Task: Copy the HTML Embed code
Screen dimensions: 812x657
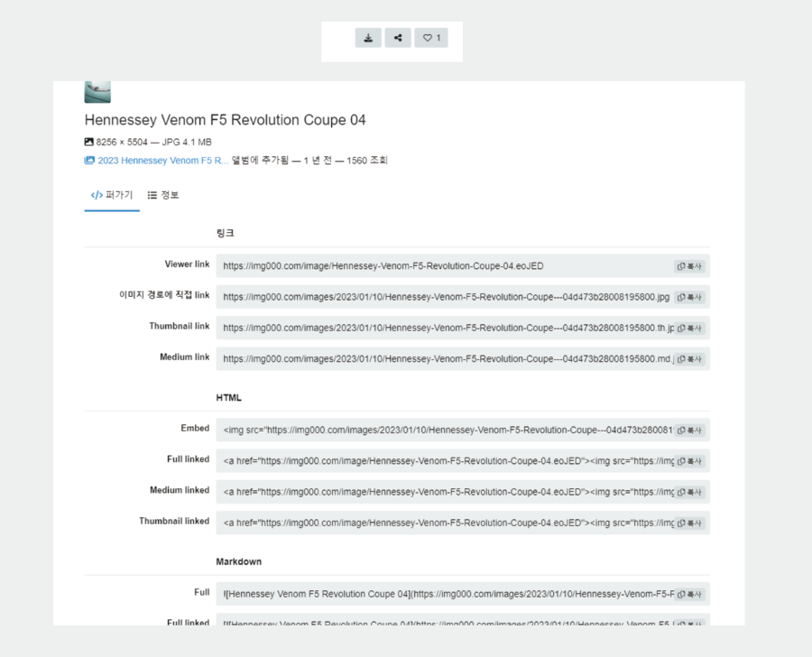Action: pyautogui.click(x=689, y=430)
